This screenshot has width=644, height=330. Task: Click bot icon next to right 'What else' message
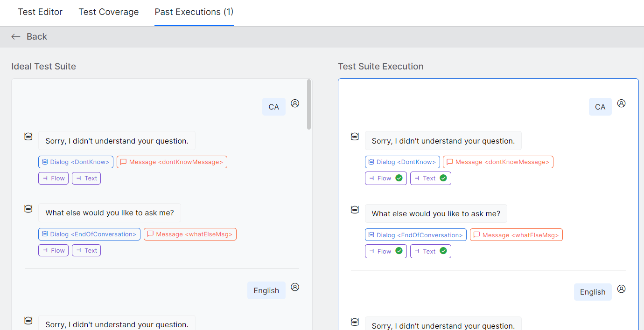point(355,210)
